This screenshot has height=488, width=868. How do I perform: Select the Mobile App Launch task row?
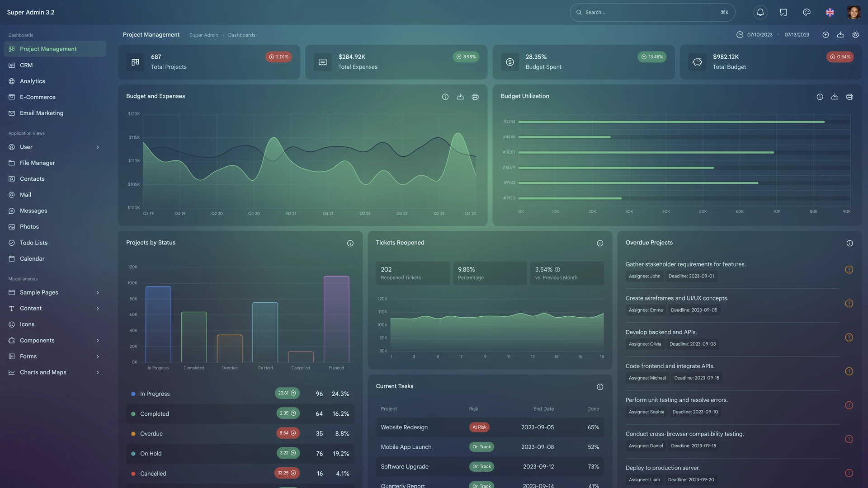tap(490, 447)
